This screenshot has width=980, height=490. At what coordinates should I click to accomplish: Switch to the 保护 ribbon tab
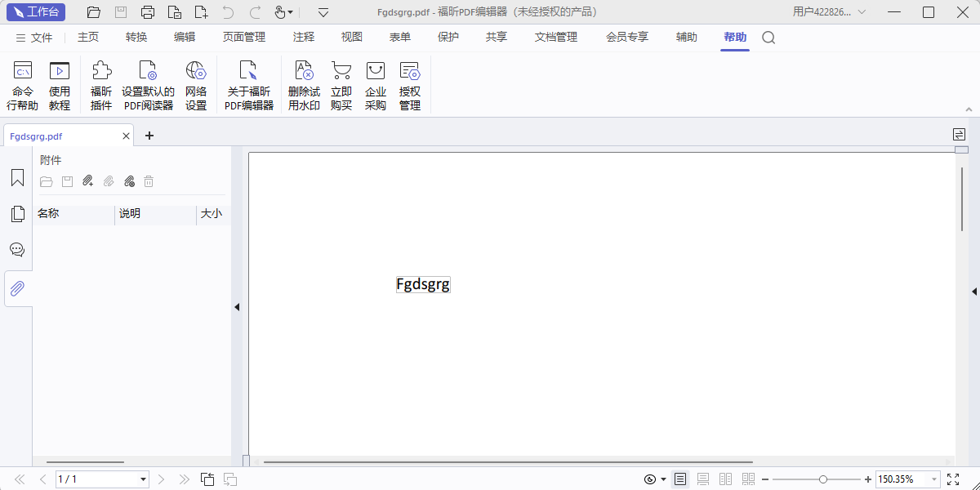point(448,37)
